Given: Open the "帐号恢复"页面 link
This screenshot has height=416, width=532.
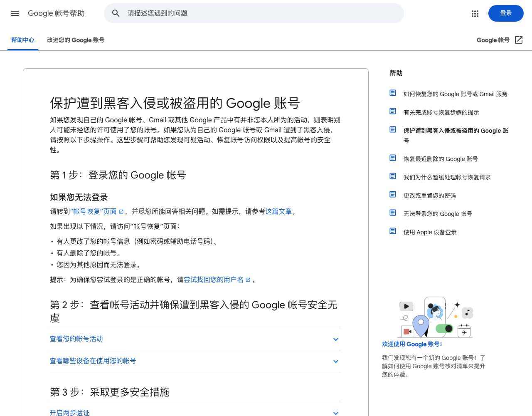Looking at the screenshot, I should [93, 211].
